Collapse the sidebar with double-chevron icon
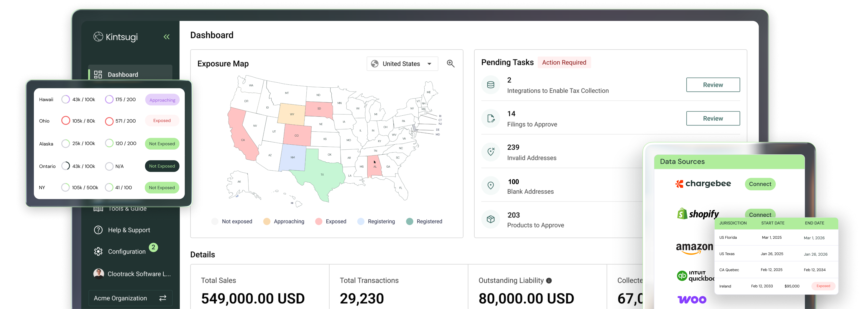868x309 pixels. 167,37
